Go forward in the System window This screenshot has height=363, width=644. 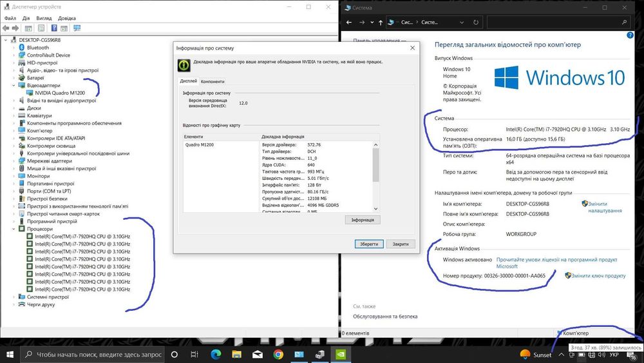click(x=362, y=22)
